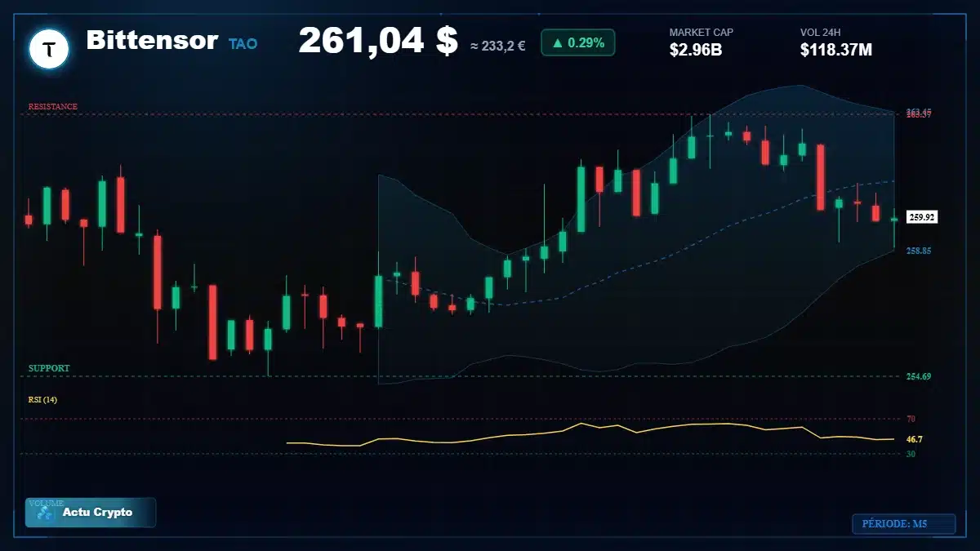980x551 pixels.
Task: Click the TAO ticker symbol
Action: tap(243, 44)
